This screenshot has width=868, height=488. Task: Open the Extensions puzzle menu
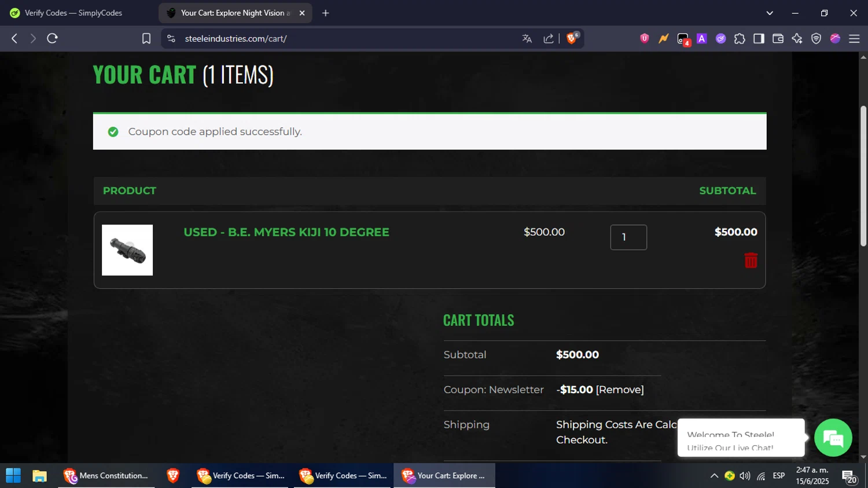coord(740,39)
